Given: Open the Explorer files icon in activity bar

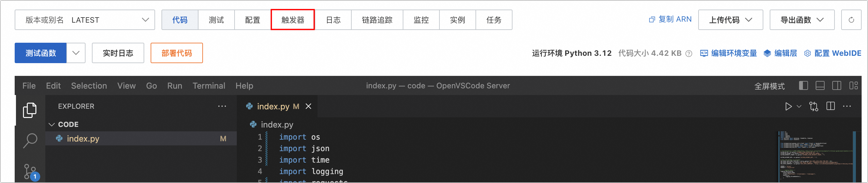Looking at the screenshot, I should tap(30, 110).
